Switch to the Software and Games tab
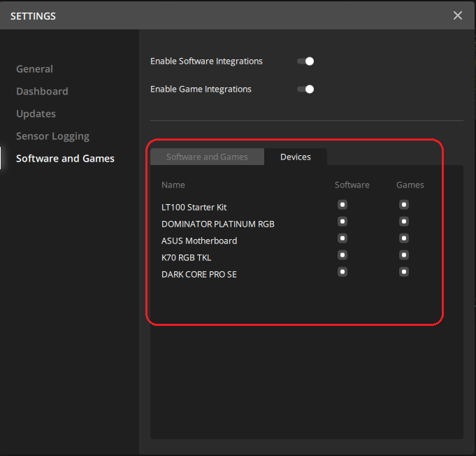The height and width of the screenshot is (456, 476). 207,157
